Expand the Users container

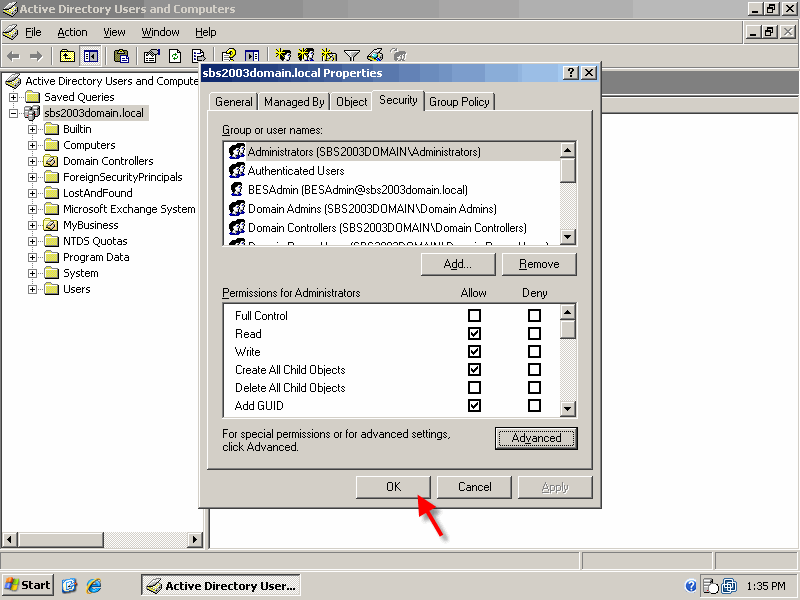pyautogui.click(x=32, y=289)
